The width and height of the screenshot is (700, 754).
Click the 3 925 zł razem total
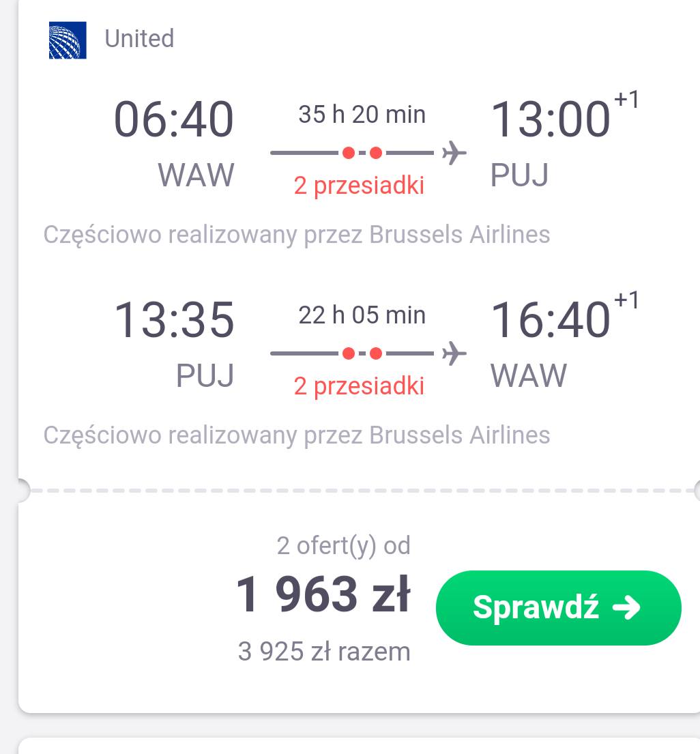(325, 652)
